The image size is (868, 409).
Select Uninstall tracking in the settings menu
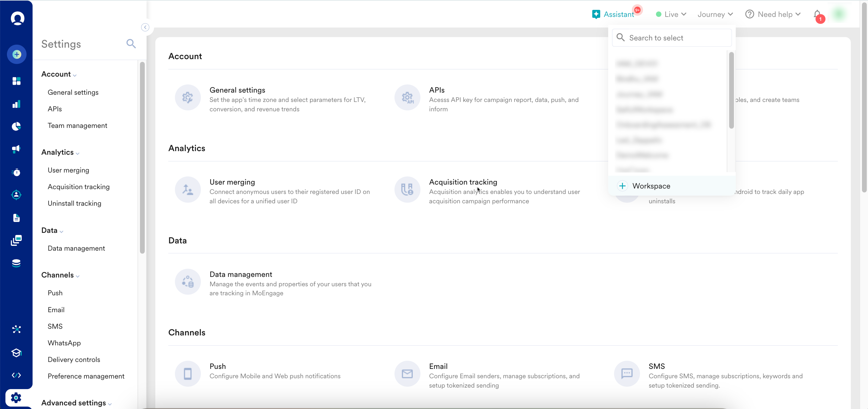(x=74, y=204)
